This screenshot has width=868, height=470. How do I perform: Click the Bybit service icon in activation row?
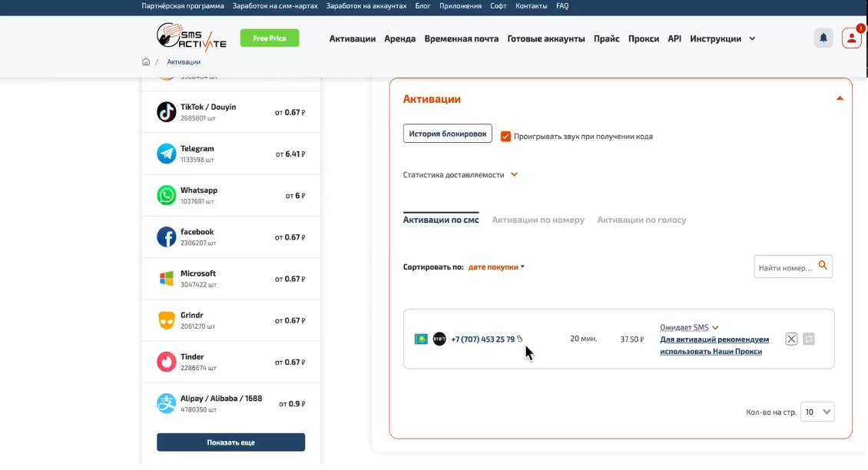[x=439, y=339]
